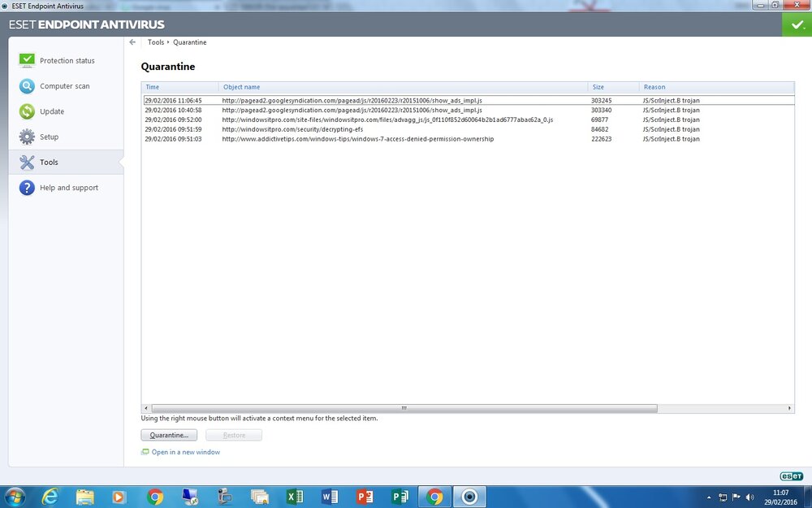Image resolution: width=812 pixels, height=508 pixels.
Task: Select the 11:06:45 quarantine entry
Action: (469, 101)
